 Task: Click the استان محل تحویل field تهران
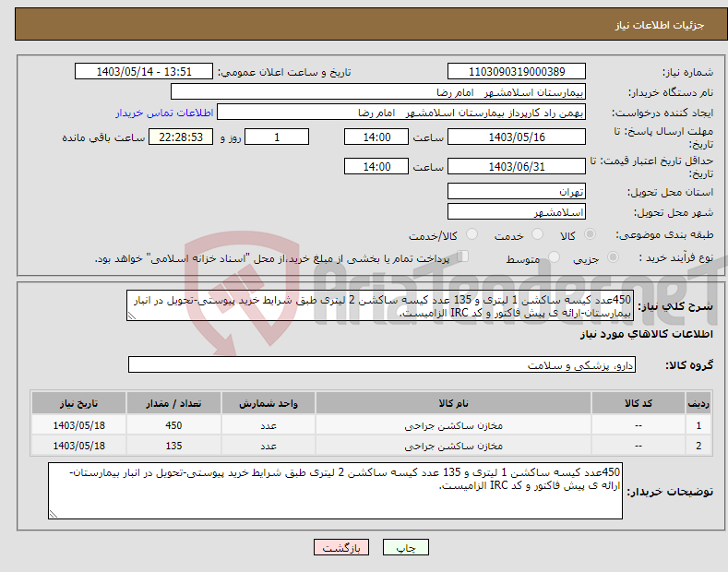coord(517,191)
